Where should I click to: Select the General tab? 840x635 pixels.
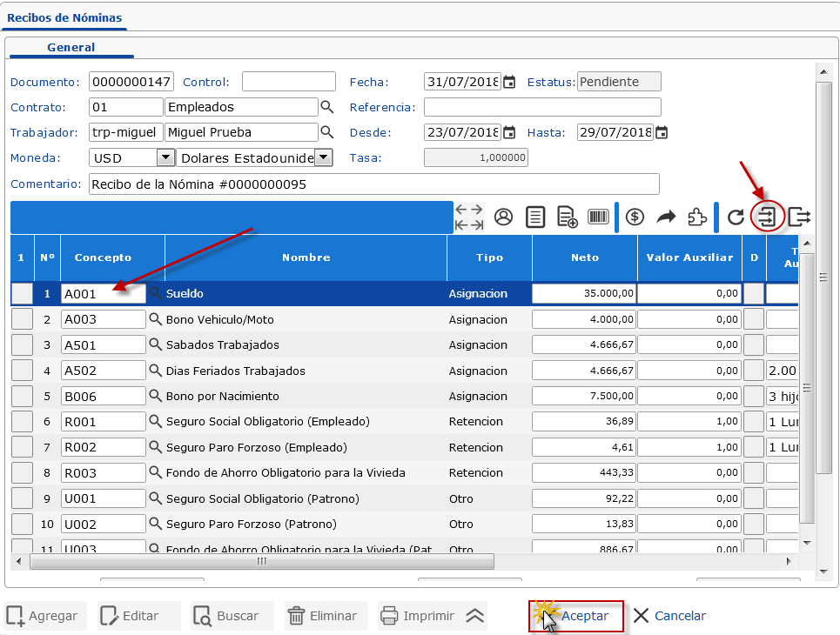pyautogui.click(x=71, y=48)
